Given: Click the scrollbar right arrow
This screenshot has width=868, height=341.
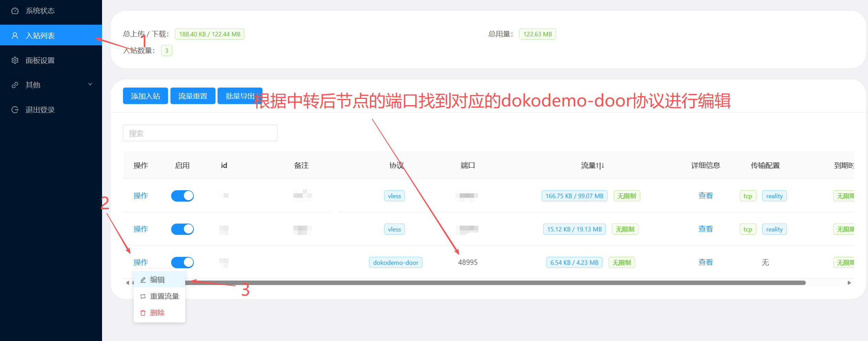Looking at the screenshot, I should (x=849, y=283).
